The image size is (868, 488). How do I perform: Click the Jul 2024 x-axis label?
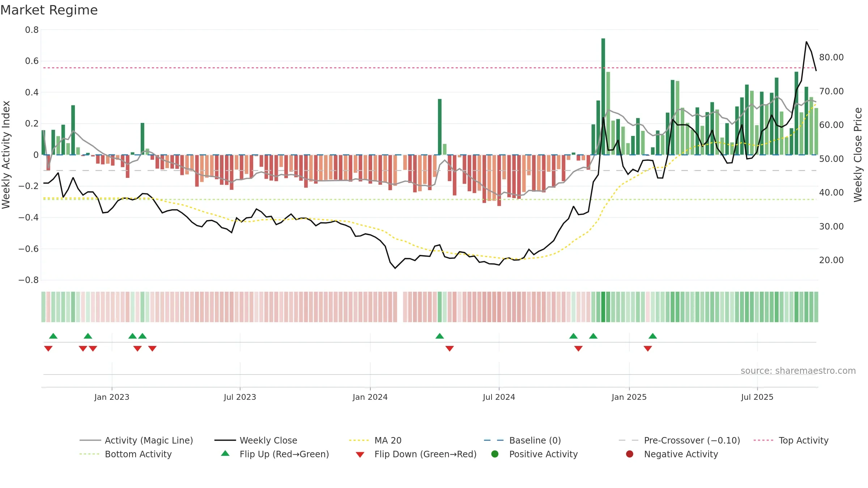499,397
